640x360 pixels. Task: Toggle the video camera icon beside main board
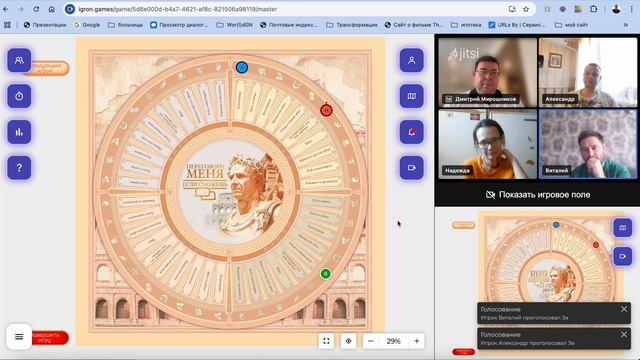coord(411,167)
